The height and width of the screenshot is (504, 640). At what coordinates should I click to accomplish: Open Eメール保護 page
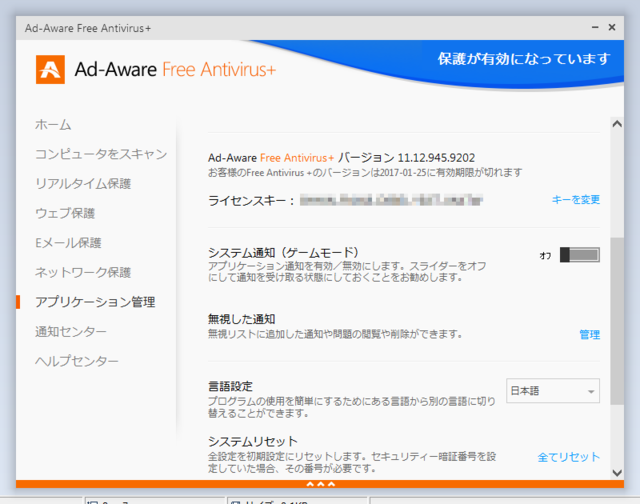(68, 243)
